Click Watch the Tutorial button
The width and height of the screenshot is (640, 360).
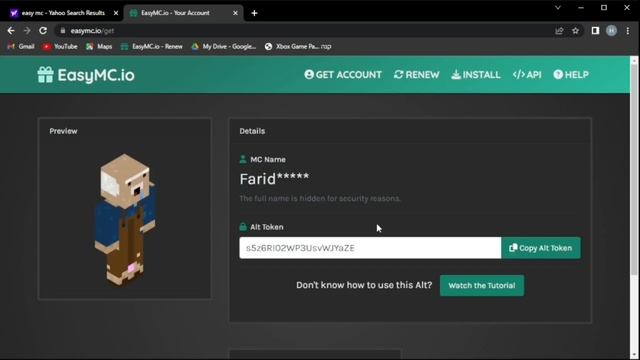tap(482, 285)
